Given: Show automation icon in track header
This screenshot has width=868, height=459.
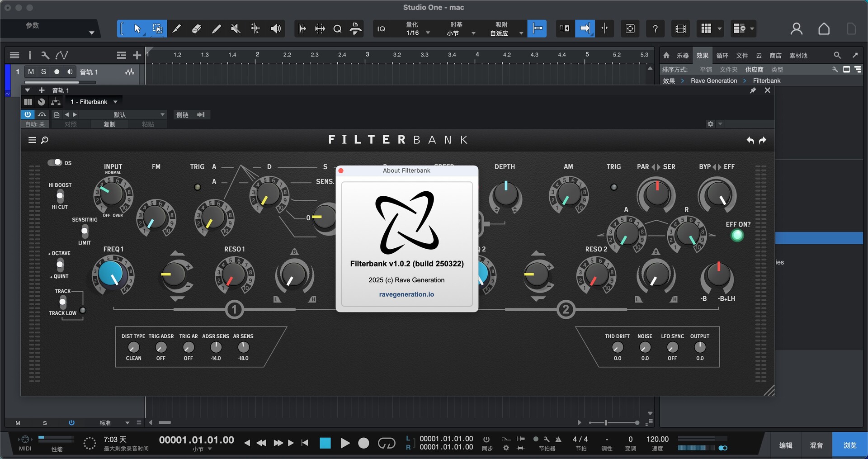Looking at the screenshot, I should [x=61, y=55].
